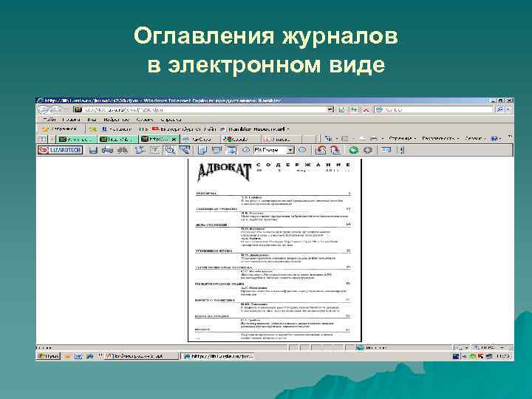This screenshot has height=399, width=532.
Task: Click the DjVu full screen icon
Action: click(386, 150)
